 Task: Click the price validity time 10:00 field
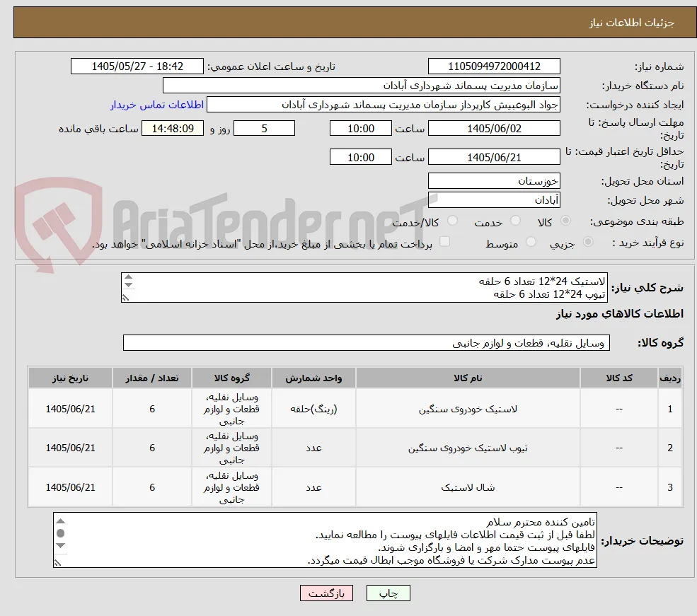point(360,157)
